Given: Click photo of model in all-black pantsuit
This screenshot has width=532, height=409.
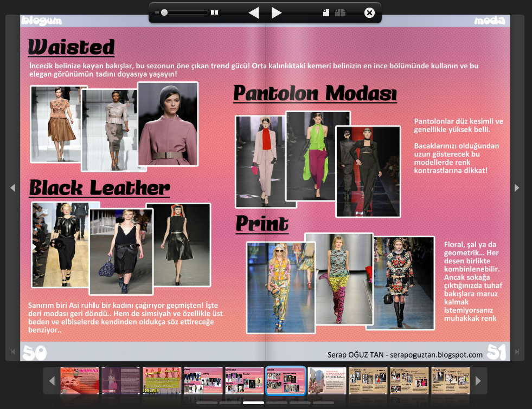Looking at the screenshot, I should coord(368,172).
